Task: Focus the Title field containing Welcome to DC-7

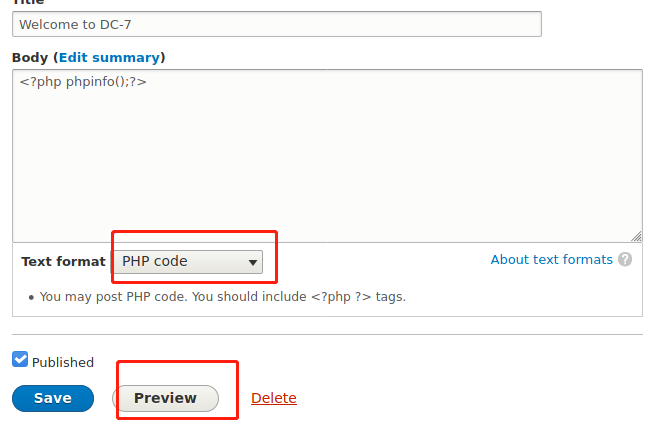Action: click(x=277, y=24)
